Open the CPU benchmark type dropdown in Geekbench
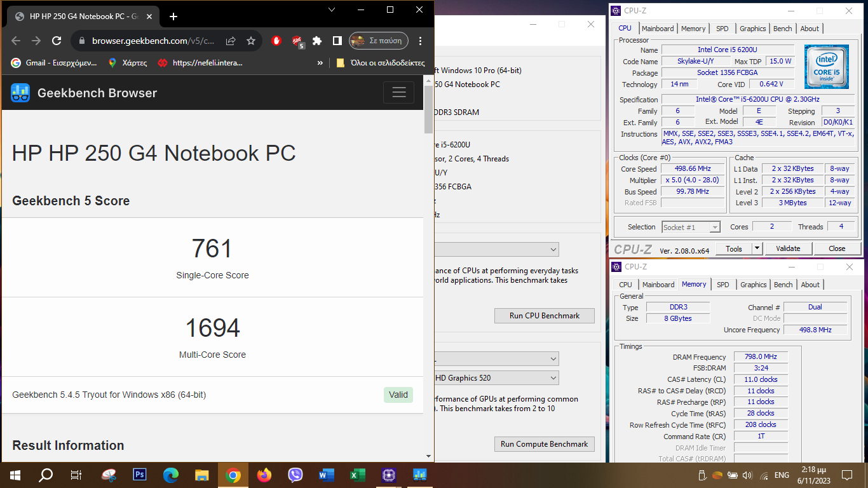This screenshot has width=868, height=488. pyautogui.click(x=496, y=249)
